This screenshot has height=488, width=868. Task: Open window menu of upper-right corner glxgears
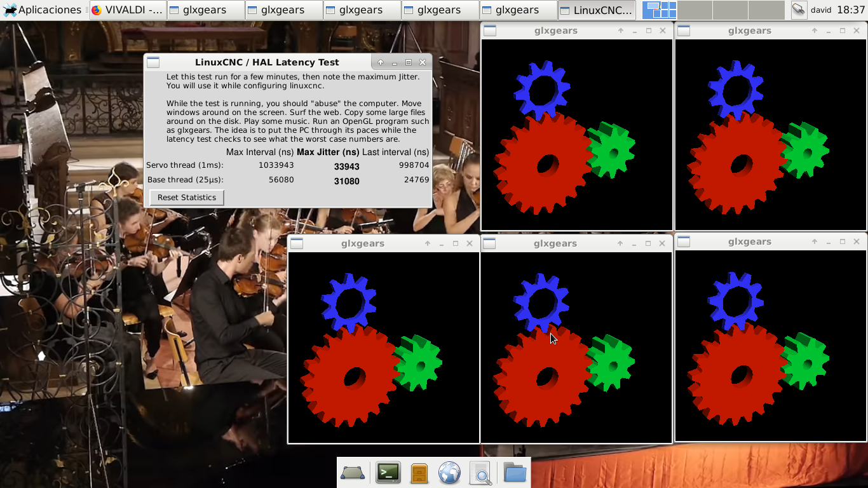pyautogui.click(x=683, y=30)
